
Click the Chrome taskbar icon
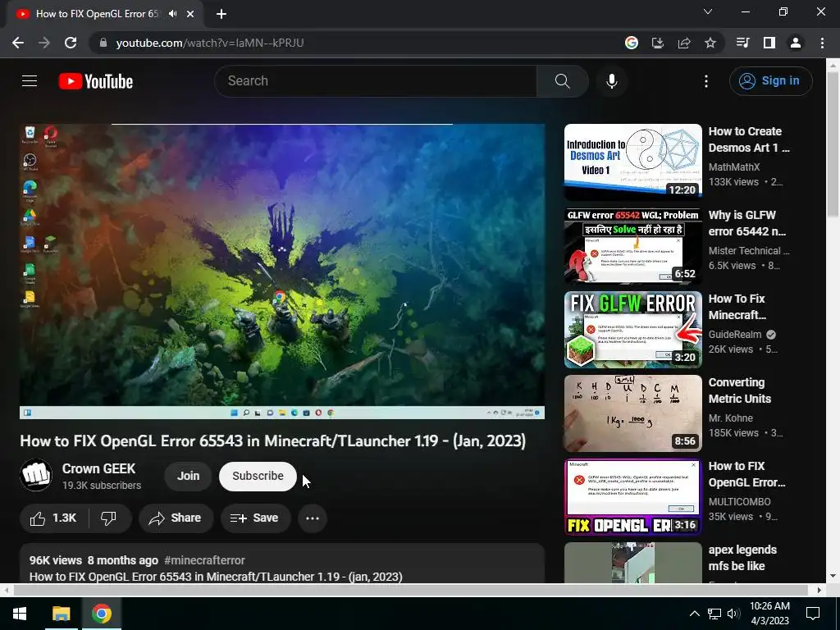[x=102, y=614]
